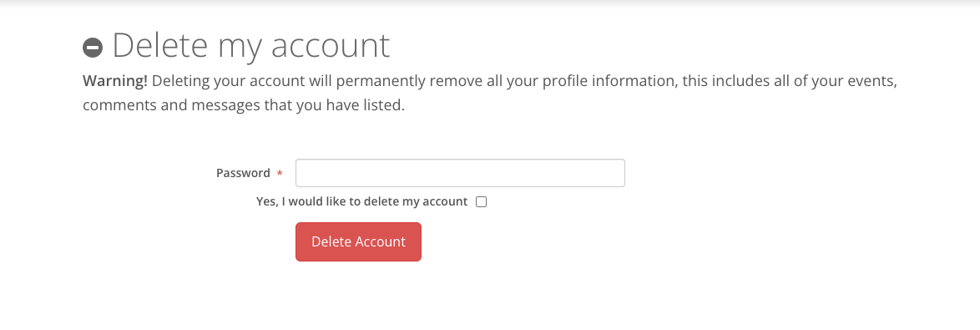This screenshot has height=330, width=980.
Task: Submit form via the red Delete Account button
Action: 358,242
